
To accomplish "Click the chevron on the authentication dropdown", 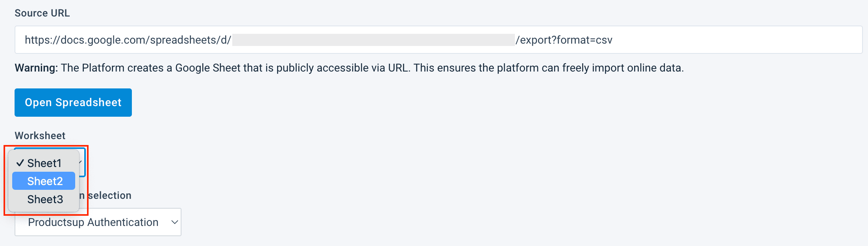I will tap(174, 222).
